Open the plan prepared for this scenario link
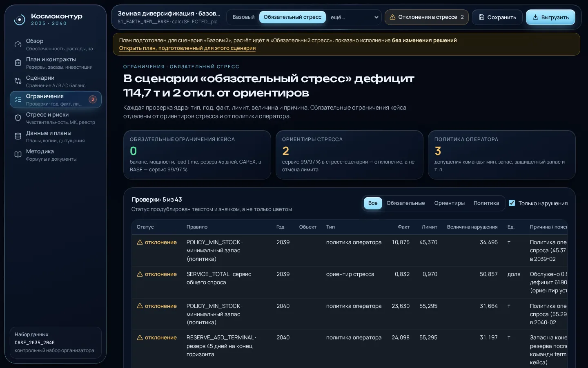The width and height of the screenshot is (588, 368). tap(187, 48)
